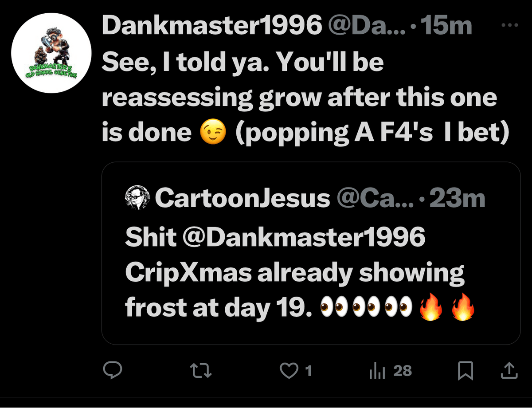
Task: Open quoted tweet via 23m timestamp
Action: [x=458, y=199]
